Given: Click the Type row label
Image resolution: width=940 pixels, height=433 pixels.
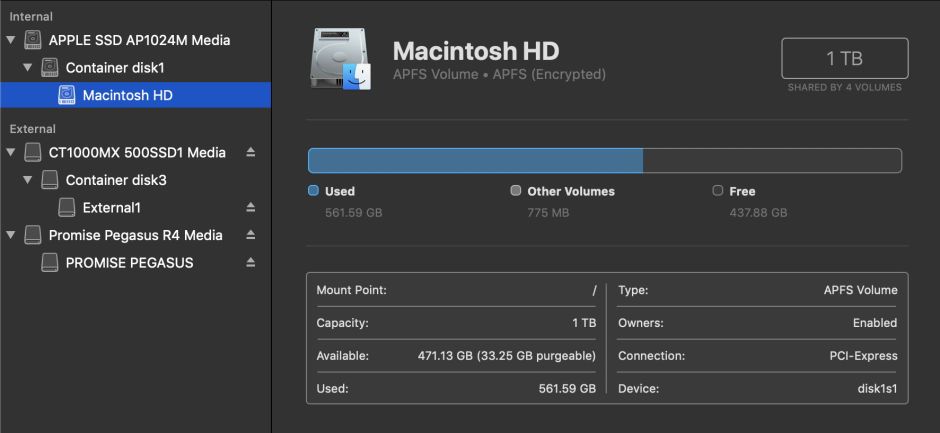Looking at the screenshot, I should click(633, 290).
